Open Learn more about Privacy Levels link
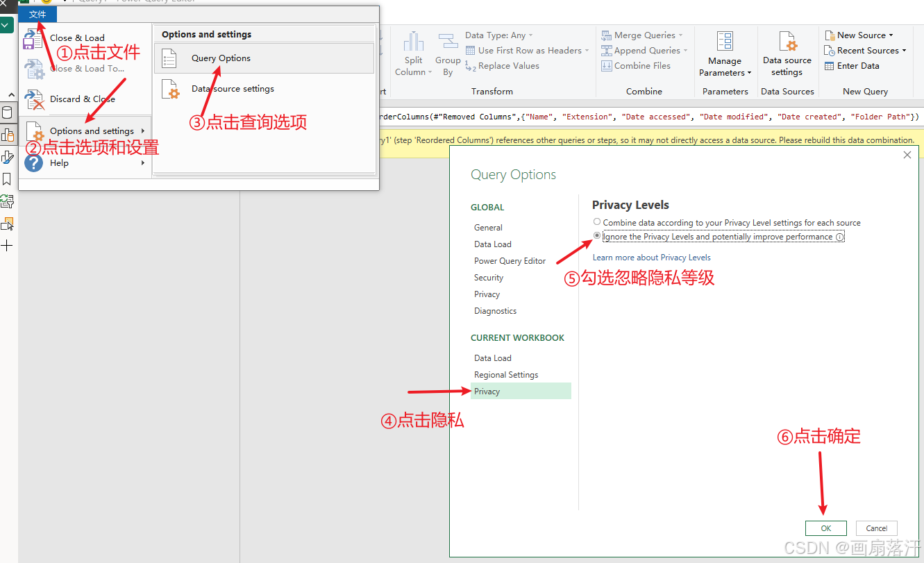 (x=652, y=258)
